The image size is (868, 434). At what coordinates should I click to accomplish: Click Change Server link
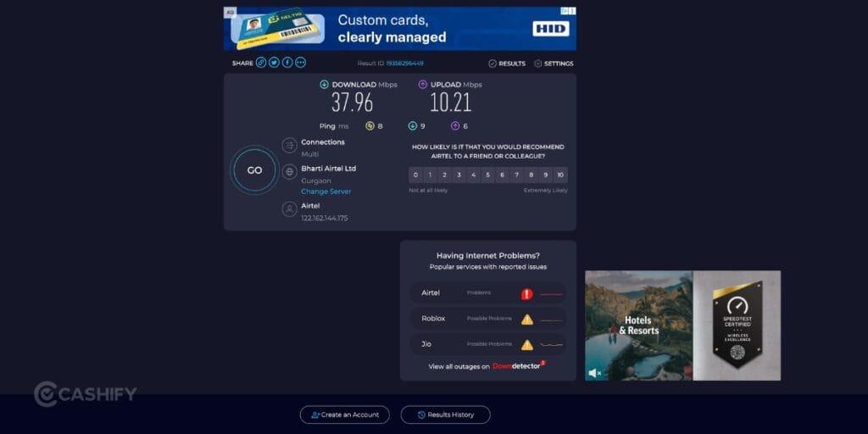[326, 192]
